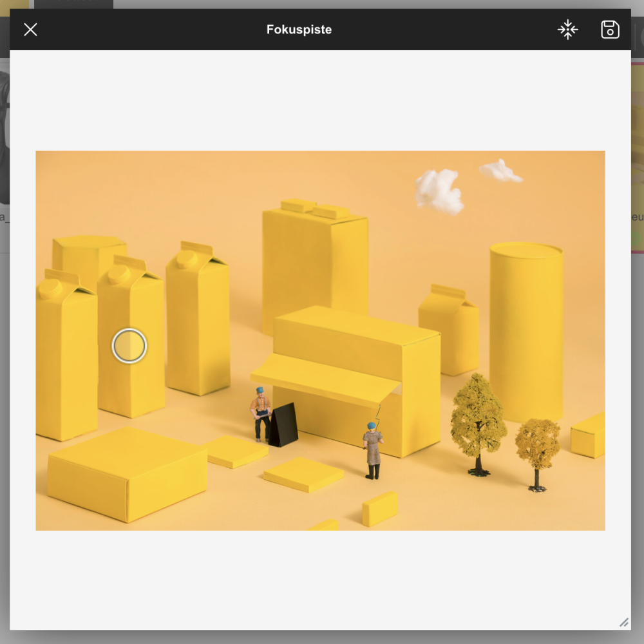Click the Fokuspiste dialog title
The width and height of the screenshot is (644, 644).
click(x=299, y=30)
